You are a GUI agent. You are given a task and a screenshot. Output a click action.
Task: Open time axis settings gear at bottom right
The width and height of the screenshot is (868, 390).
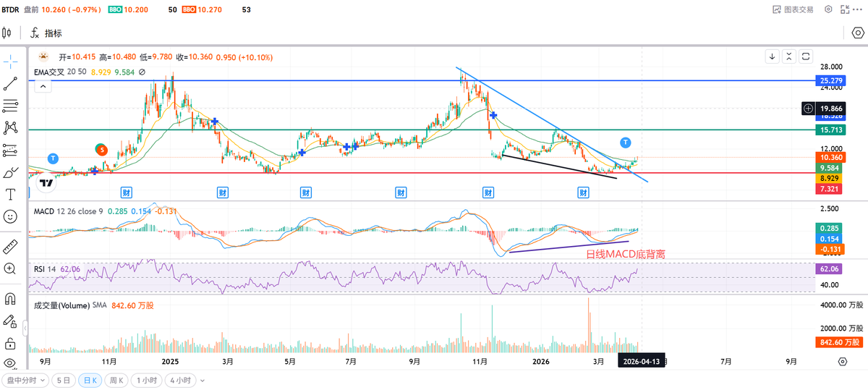click(843, 361)
